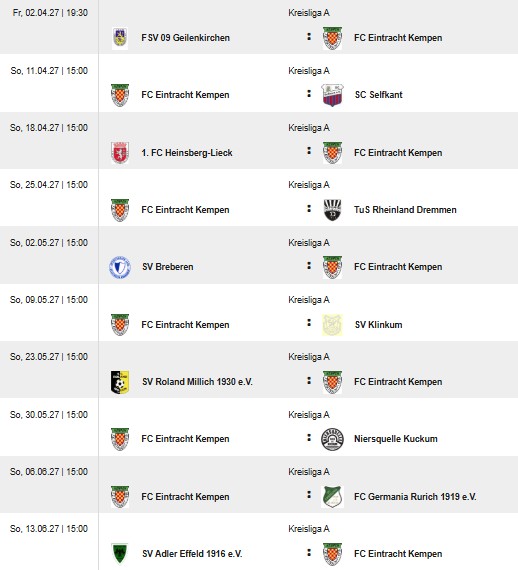Open the SV Adler Effeld 1916 e.V. link
518x570 pixels.
[192, 554]
